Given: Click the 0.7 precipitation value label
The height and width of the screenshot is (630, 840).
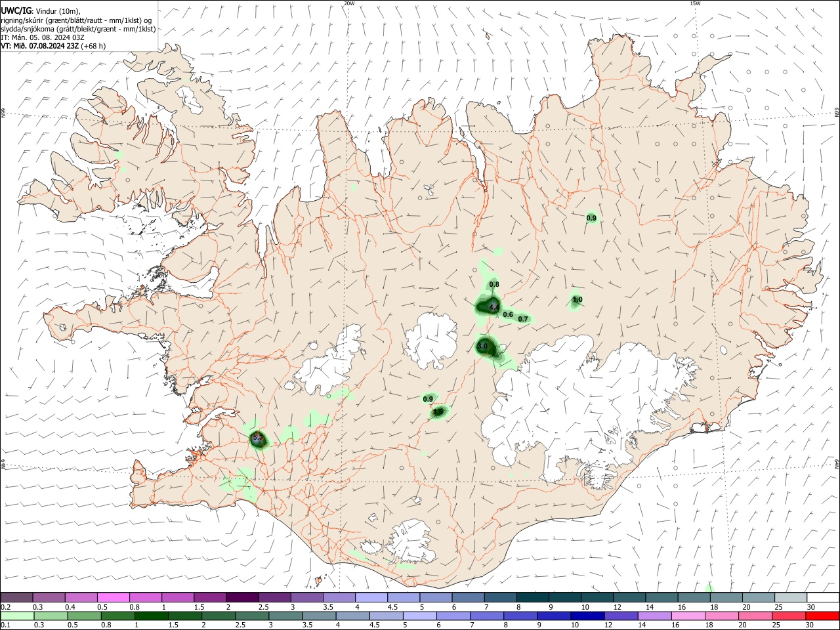Looking at the screenshot, I should [523, 319].
